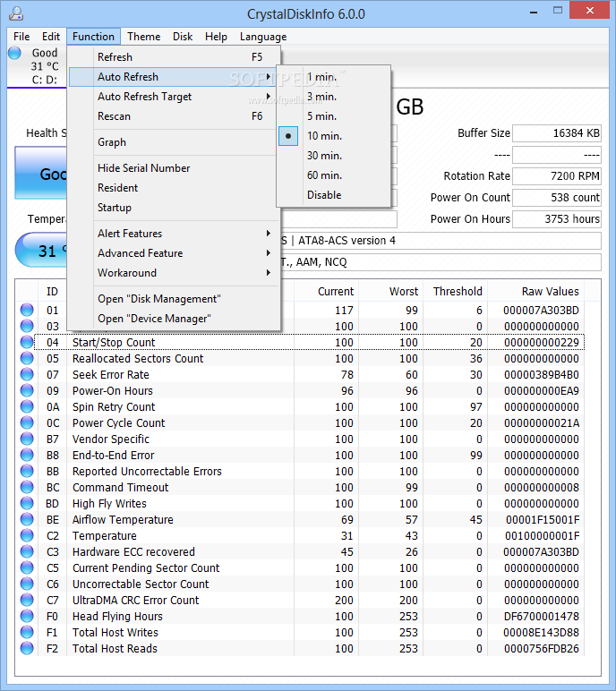Image resolution: width=616 pixels, height=691 pixels.
Task: Open the File menu
Action: (21, 37)
